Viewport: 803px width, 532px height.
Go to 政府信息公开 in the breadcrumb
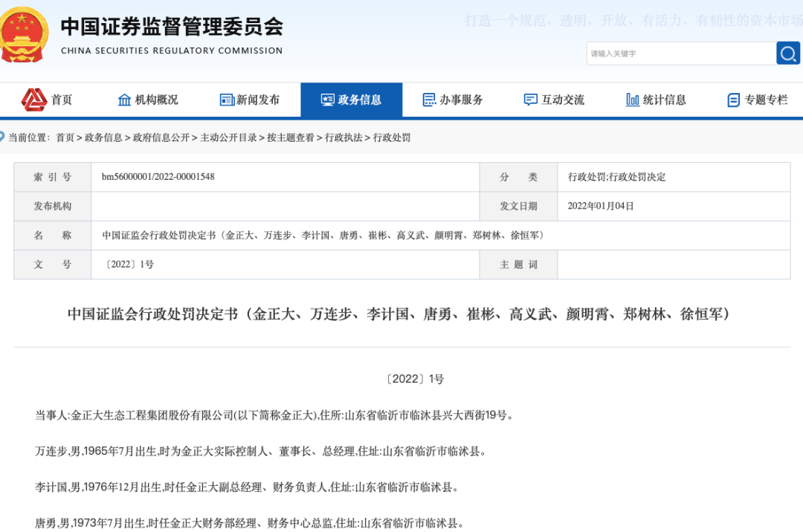point(161,137)
